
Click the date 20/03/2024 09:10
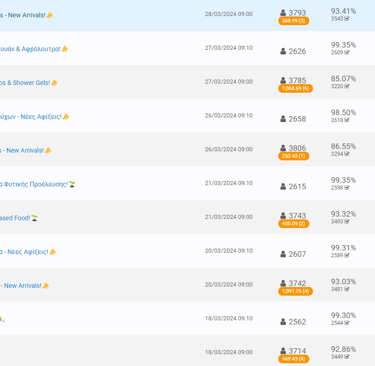pyautogui.click(x=229, y=251)
